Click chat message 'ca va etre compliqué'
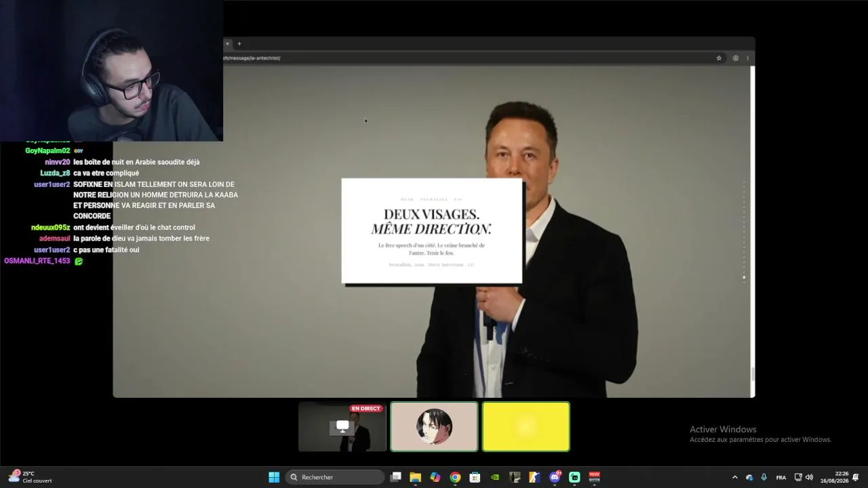868x488 pixels. coord(106,173)
